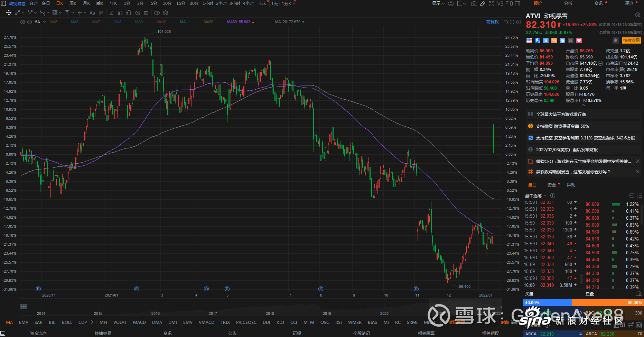Switch to the 异动 tab
Screen dimensions: 644x337
[x=571, y=185]
